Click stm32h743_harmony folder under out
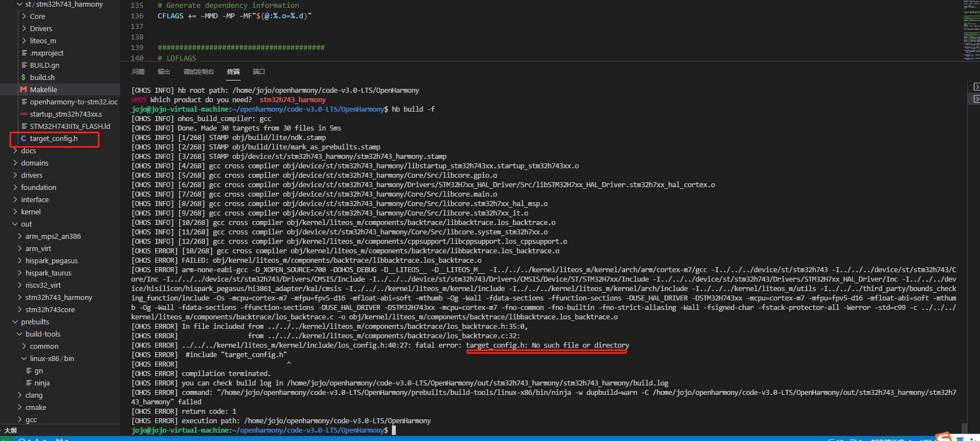Viewport: 980px width, 441px height. 60,297
